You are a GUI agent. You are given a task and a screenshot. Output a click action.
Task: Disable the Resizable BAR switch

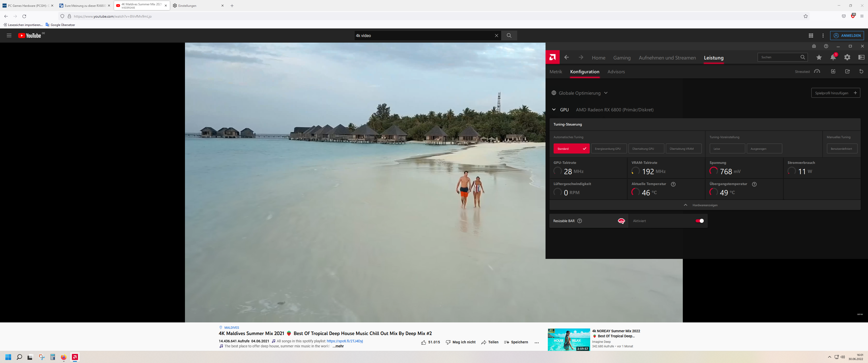pyautogui.click(x=699, y=221)
